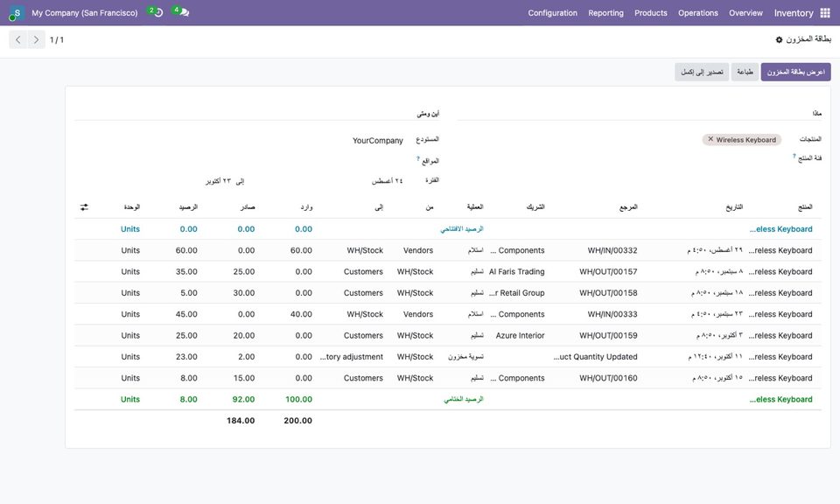The image size is (840, 504).
Task: Click the pager counter 1 / 1
Action: 57,39
